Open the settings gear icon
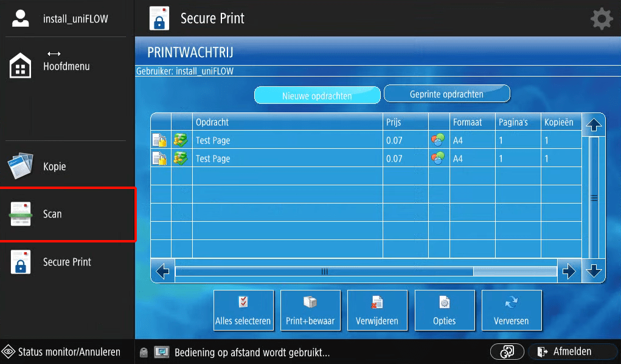This screenshot has height=364, width=621. tap(601, 18)
